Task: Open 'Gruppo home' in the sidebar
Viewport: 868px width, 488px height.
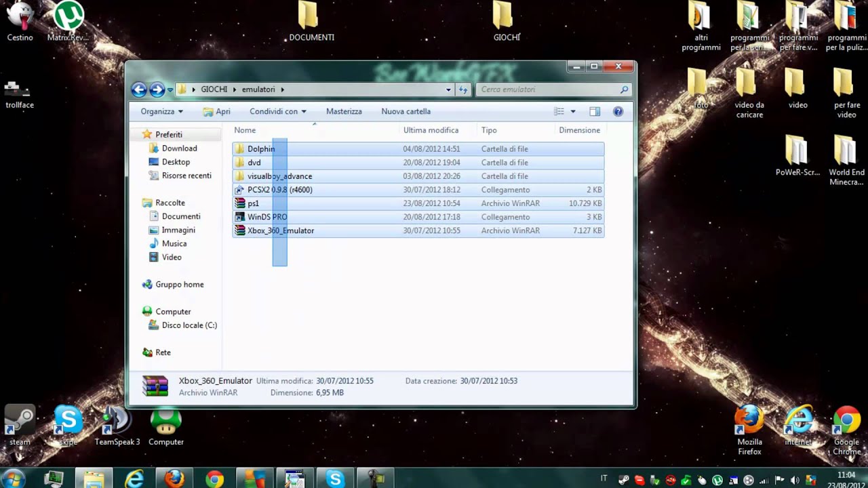Action: 179,285
